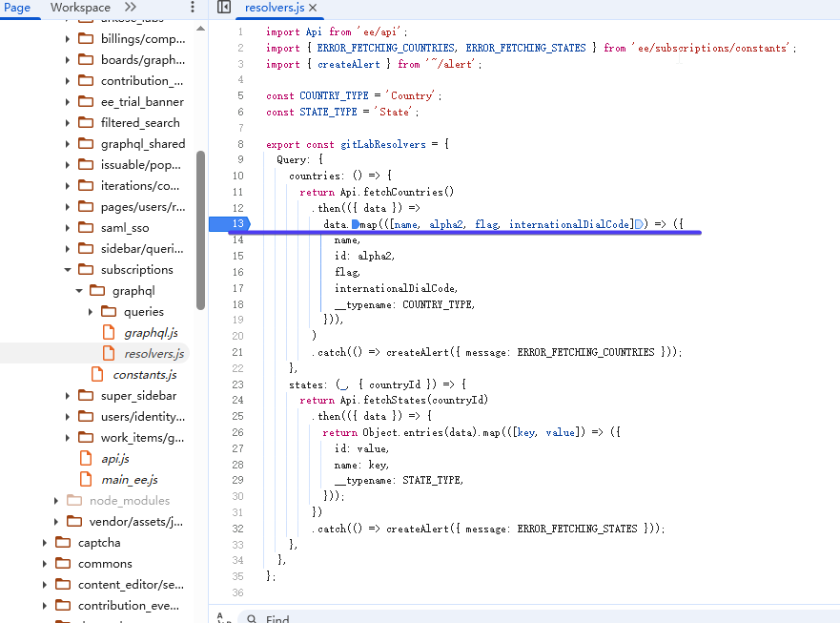Expand the iterations/co... folder arrow
The height and width of the screenshot is (623, 840).
(67, 185)
